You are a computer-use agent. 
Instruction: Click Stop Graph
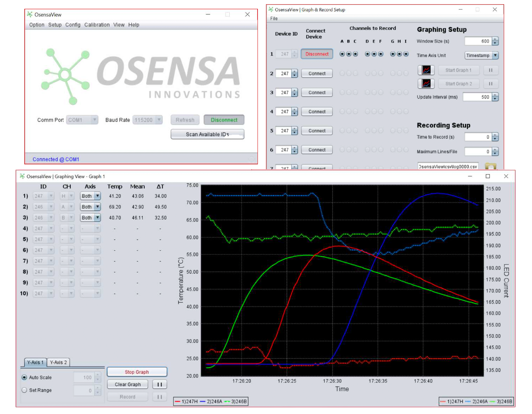(x=137, y=372)
